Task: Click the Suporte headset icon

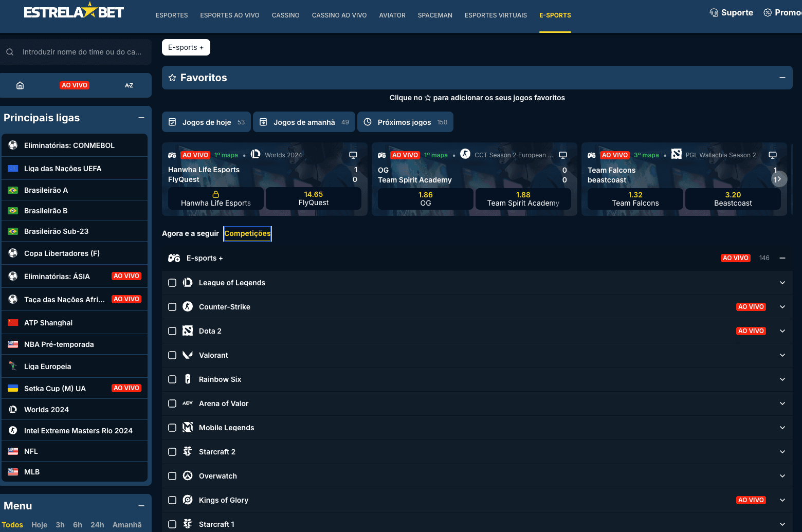Action: [714, 13]
